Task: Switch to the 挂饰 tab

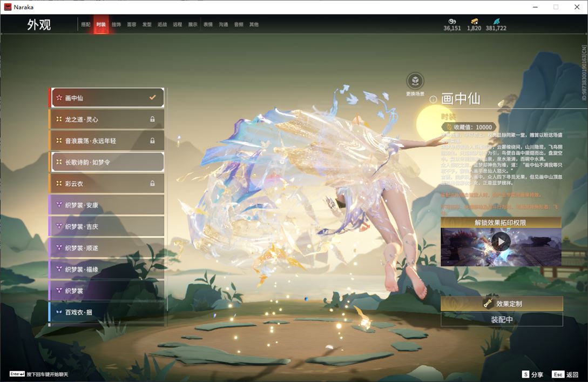Action: click(116, 24)
